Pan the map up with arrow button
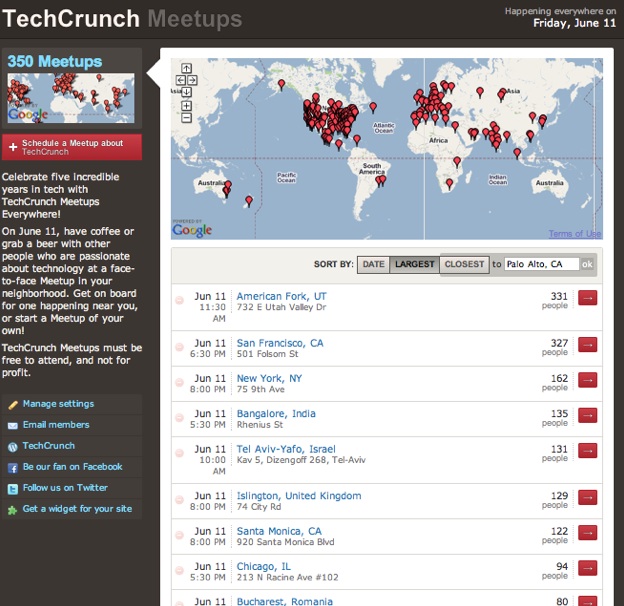This screenshot has width=624, height=606. 186,68
